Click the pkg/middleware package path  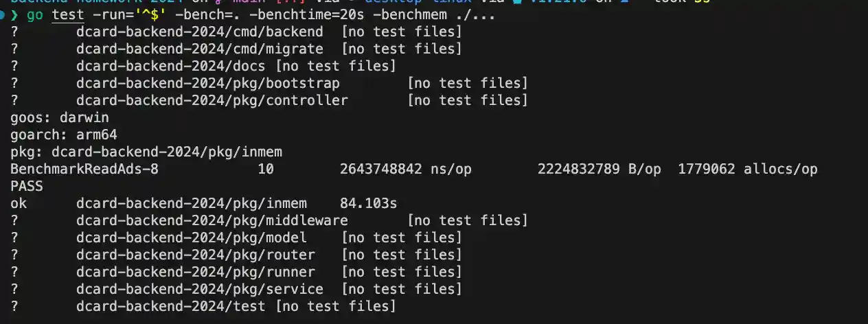coord(212,220)
